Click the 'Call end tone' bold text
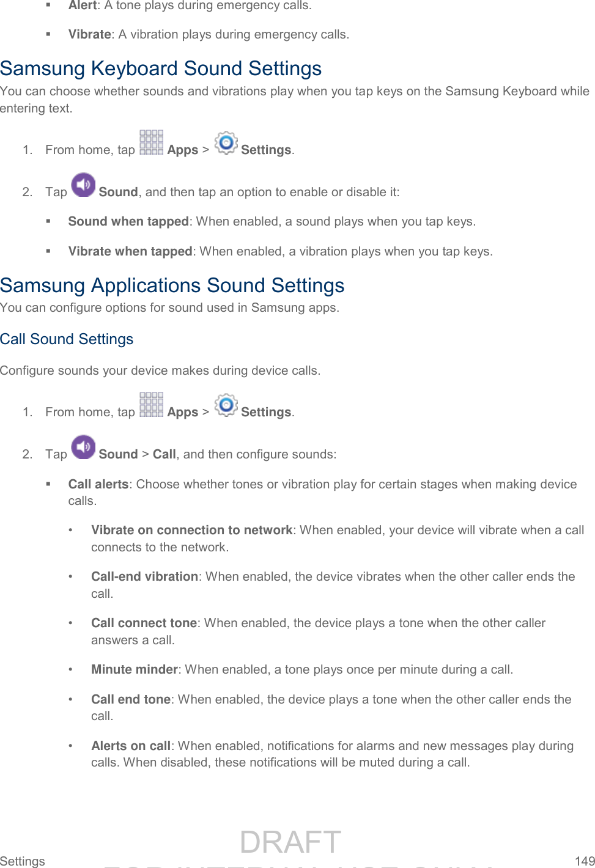This screenshot has width=595, height=868. (x=130, y=699)
